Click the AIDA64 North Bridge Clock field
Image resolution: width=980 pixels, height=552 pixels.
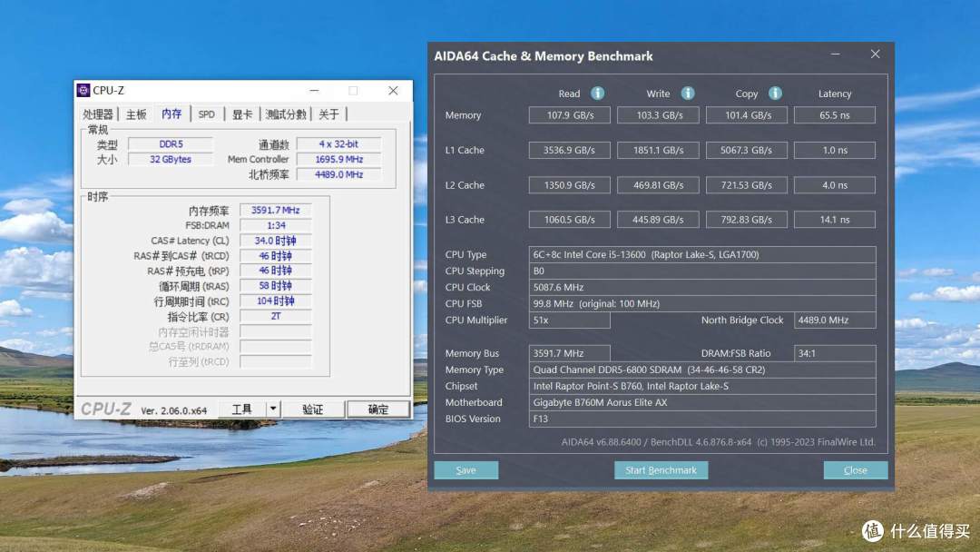click(835, 320)
